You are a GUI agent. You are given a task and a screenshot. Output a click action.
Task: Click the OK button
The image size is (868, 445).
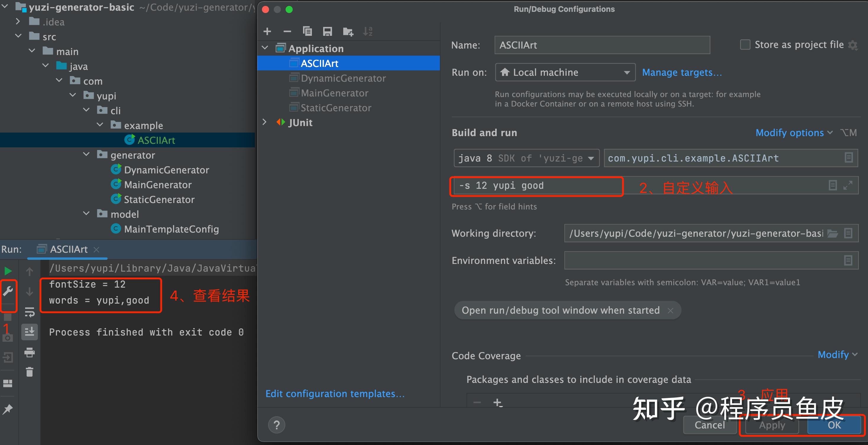coord(834,425)
